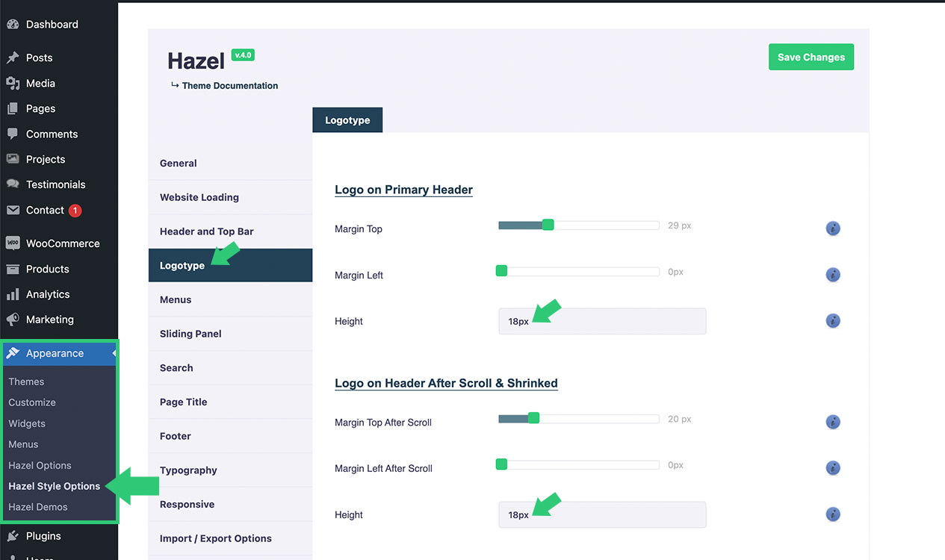Click the Dashboard gauge icon
This screenshot has width=945, height=560.
point(13,25)
